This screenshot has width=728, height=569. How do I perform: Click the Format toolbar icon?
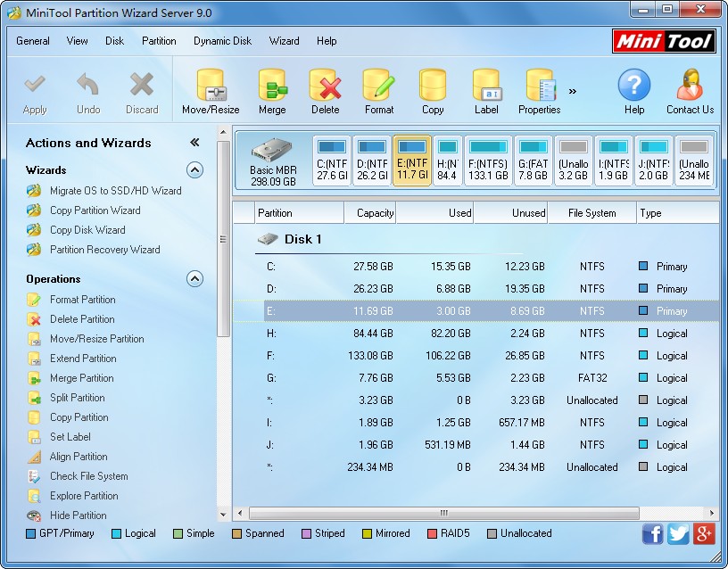click(379, 86)
